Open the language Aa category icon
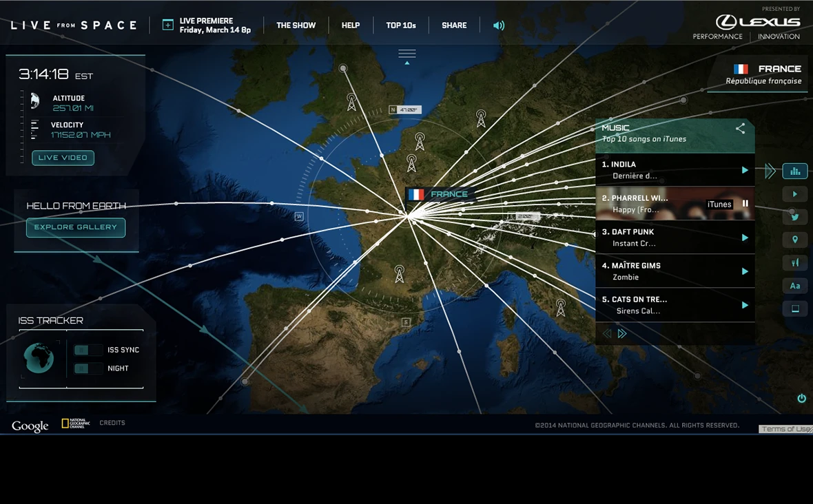Screen dimensions: 813x504 [794, 286]
